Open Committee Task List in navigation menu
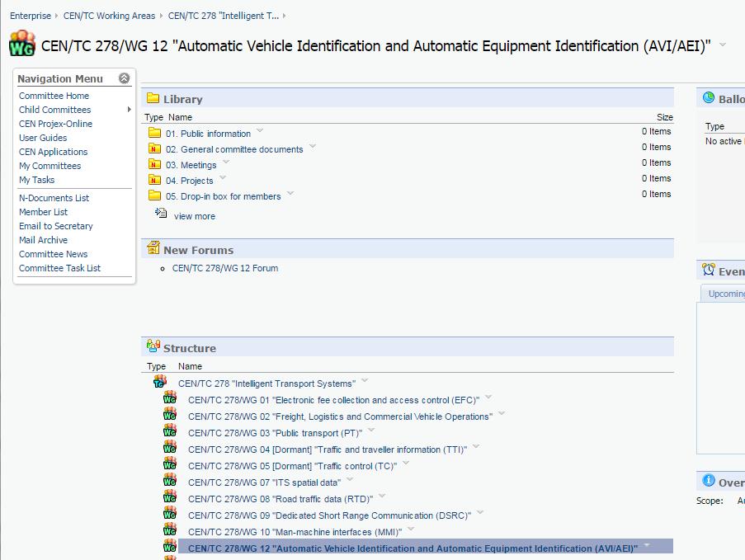Screen dimensions: 745x560 click(x=60, y=268)
